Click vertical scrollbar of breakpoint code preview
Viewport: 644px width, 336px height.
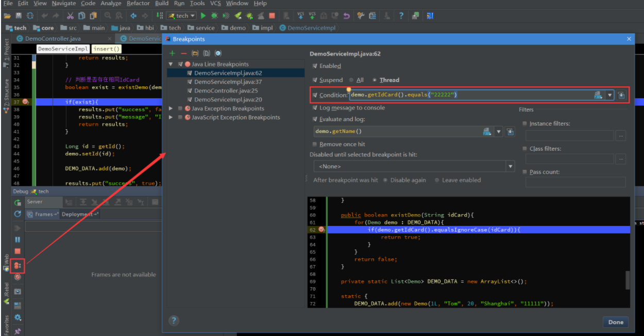tap(628, 281)
